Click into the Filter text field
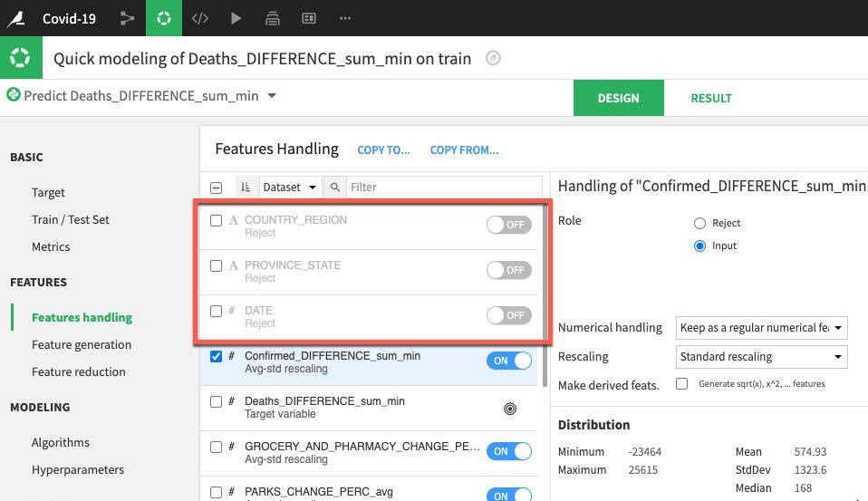Screen dimensions: 868x501 pyautogui.click(x=442, y=188)
